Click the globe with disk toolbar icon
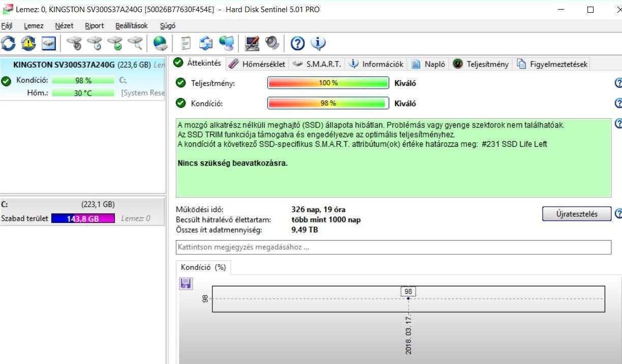 click(x=160, y=43)
